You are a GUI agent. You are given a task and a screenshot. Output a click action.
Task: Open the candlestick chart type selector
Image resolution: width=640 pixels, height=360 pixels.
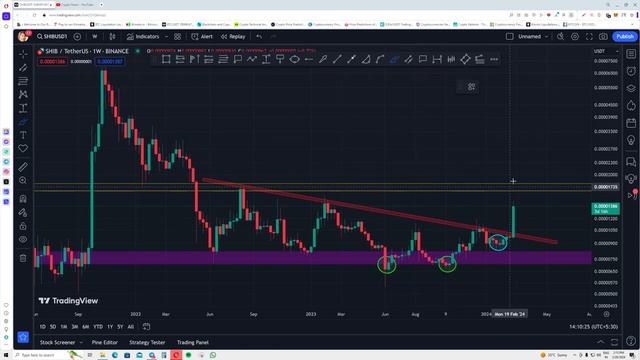pyautogui.click(x=112, y=37)
